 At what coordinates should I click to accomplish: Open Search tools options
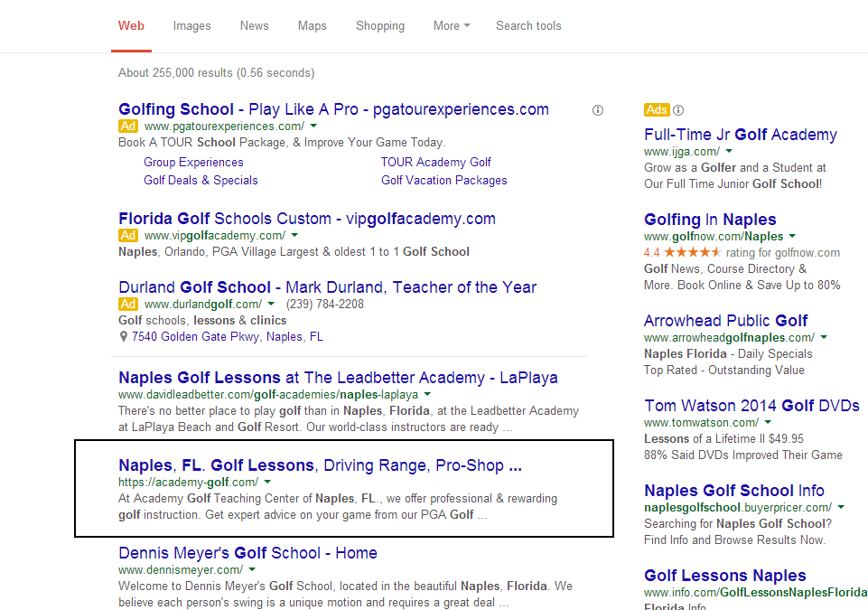[528, 26]
